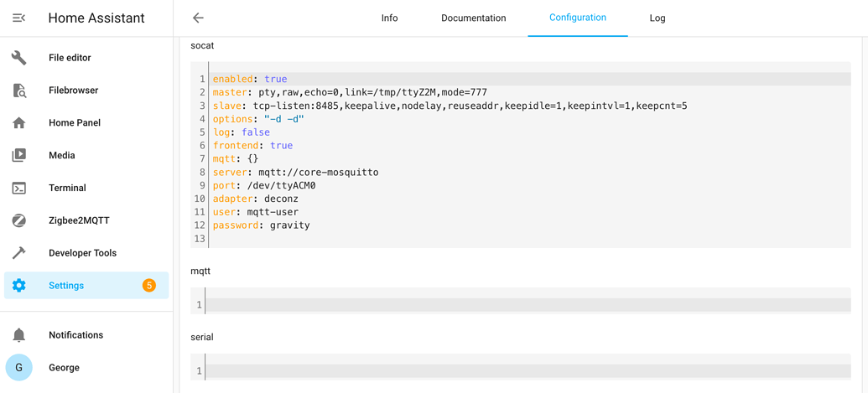Click the orange 5 badge on Settings

click(x=149, y=286)
